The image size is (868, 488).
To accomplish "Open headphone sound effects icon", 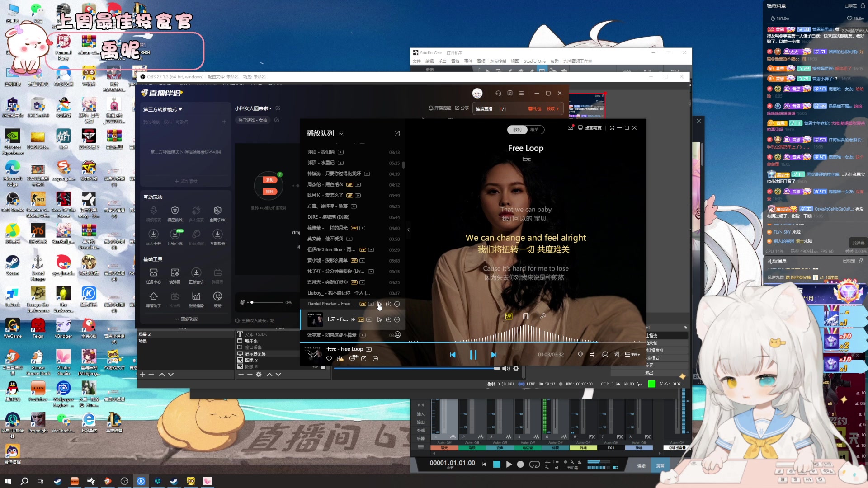I will [x=605, y=354].
